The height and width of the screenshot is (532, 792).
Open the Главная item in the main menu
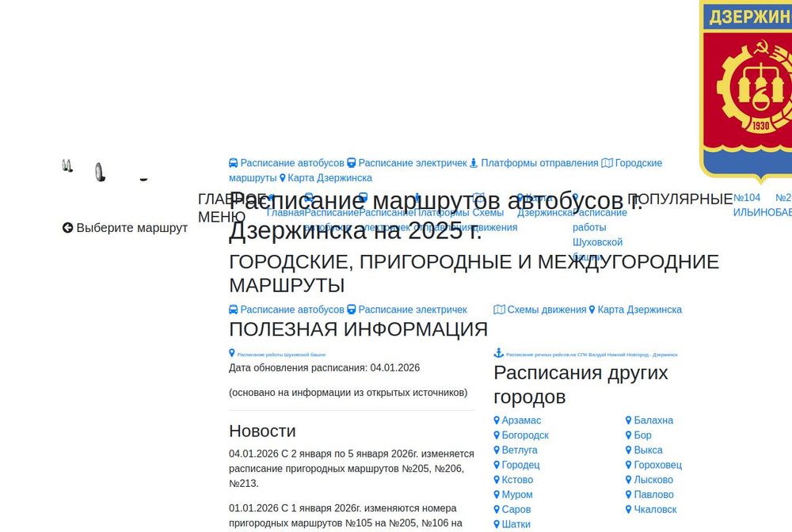(285, 212)
